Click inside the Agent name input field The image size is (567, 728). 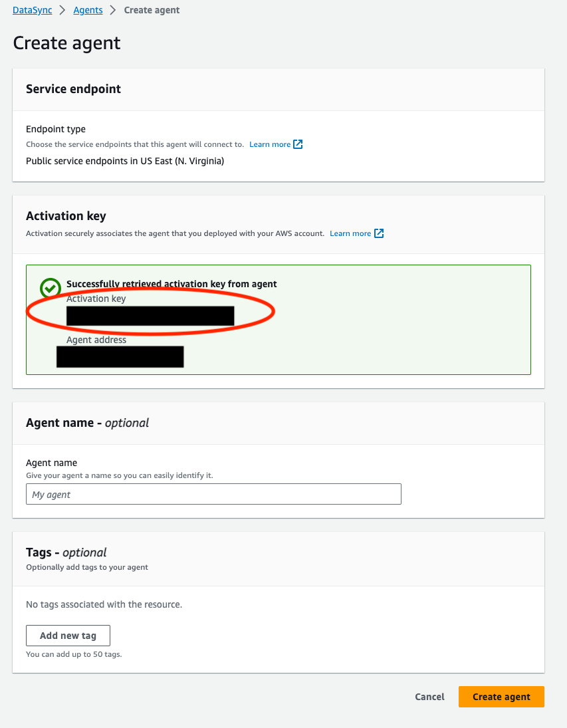(x=213, y=494)
